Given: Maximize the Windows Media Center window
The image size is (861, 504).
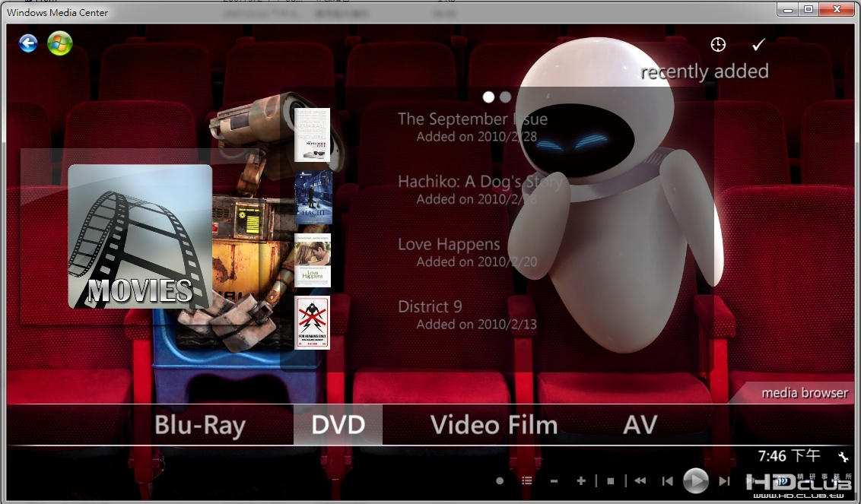Looking at the screenshot, I should (x=809, y=9).
